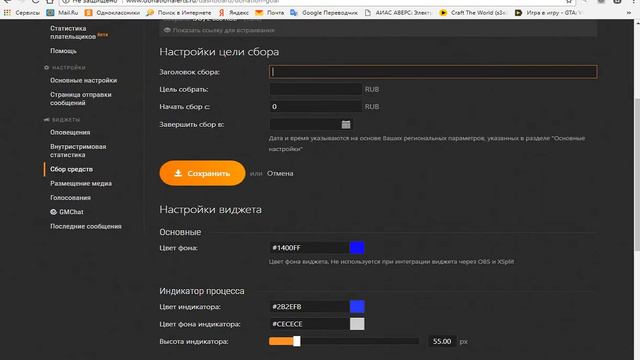Click the Заголовок сбора input field
640x360 pixels.
433,72
